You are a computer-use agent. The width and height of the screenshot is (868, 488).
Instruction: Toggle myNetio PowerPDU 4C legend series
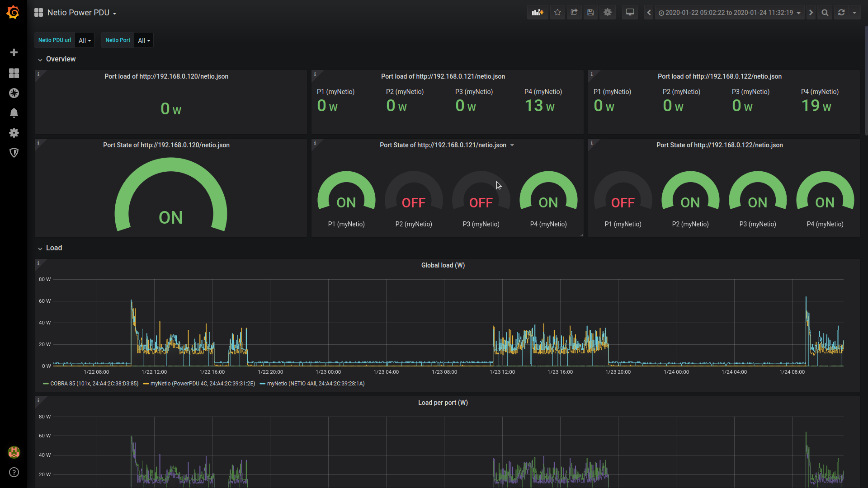point(202,384)
